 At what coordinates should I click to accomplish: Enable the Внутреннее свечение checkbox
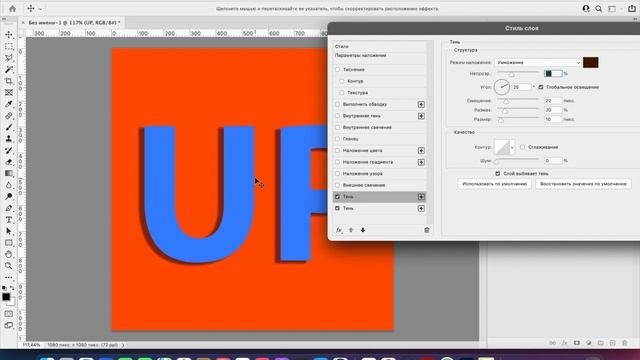click(338, 127)
